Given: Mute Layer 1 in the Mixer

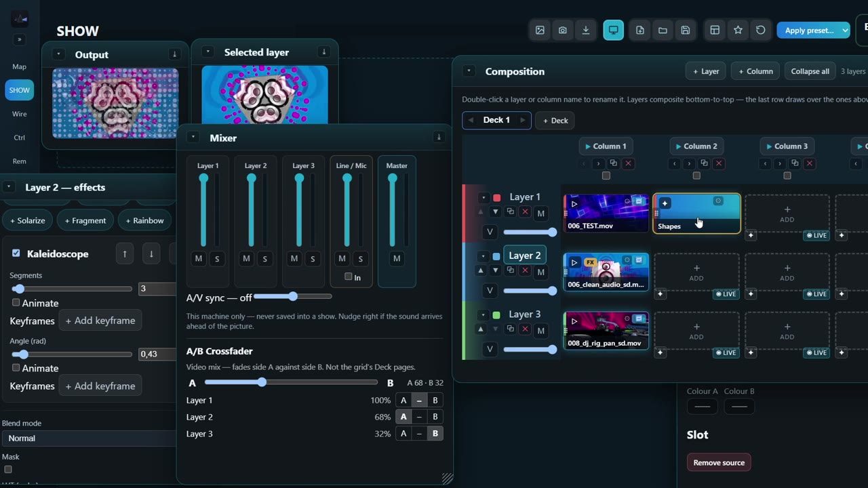Looking at the screenshot, I should [199, 258].
